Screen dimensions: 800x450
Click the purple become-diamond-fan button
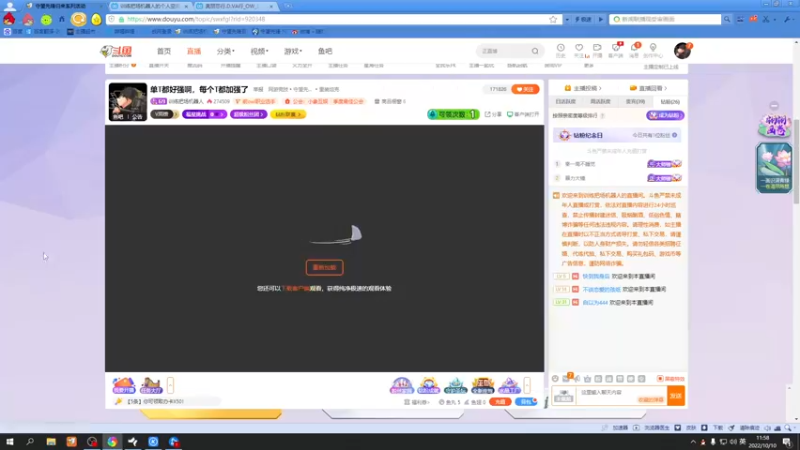click(665, 115)
